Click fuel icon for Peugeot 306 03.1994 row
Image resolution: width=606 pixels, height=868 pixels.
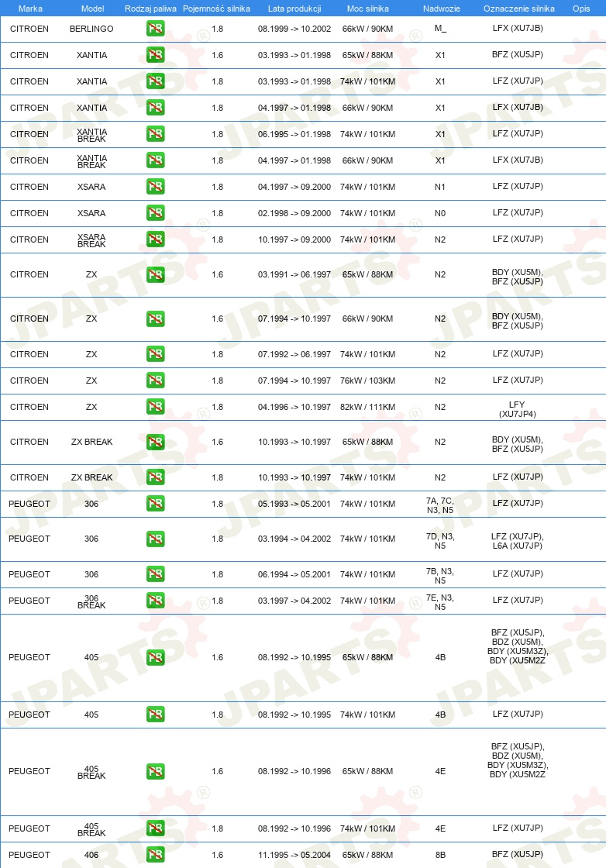pyautogui.click(x=156, y=539)
